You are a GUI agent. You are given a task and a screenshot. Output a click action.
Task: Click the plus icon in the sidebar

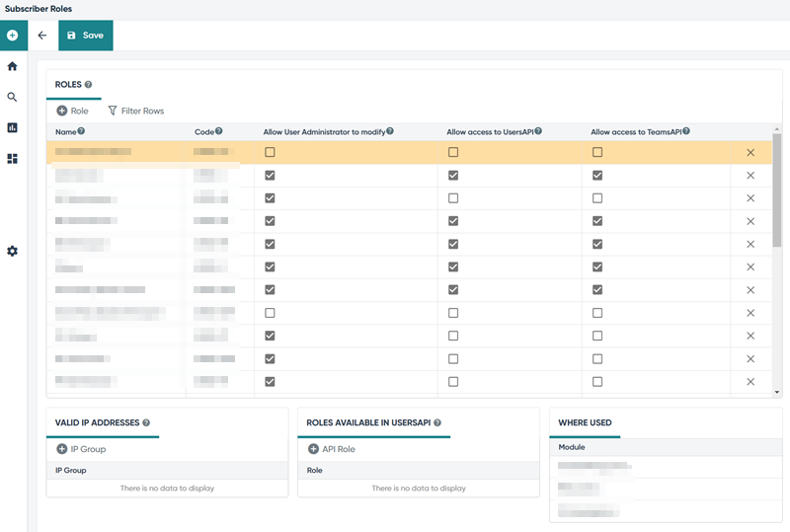[13, 36]
